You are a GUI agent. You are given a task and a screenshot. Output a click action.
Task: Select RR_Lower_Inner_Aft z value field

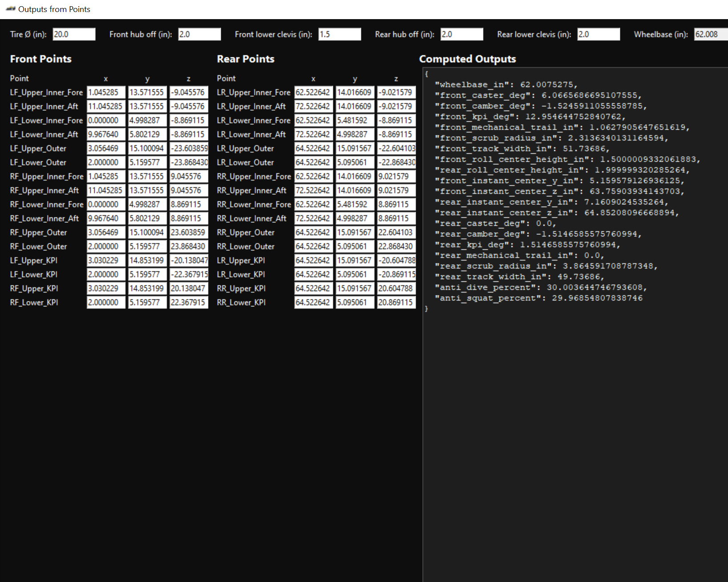coord(396,218)
